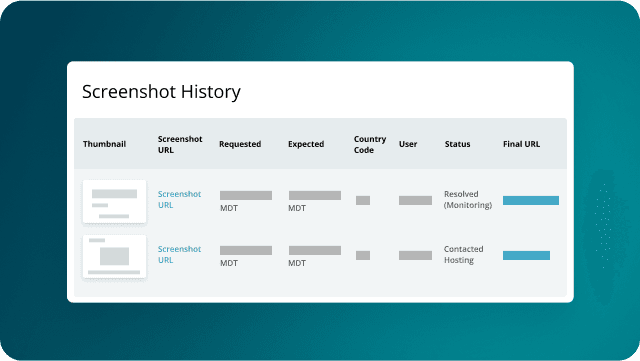
Task: Click the Final URL column header
Action: (x=521, y=144)
